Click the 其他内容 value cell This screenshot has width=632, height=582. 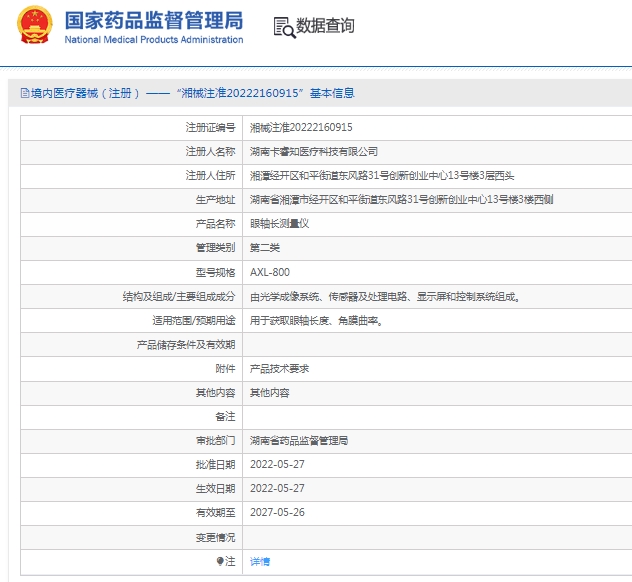click(270, 393)
